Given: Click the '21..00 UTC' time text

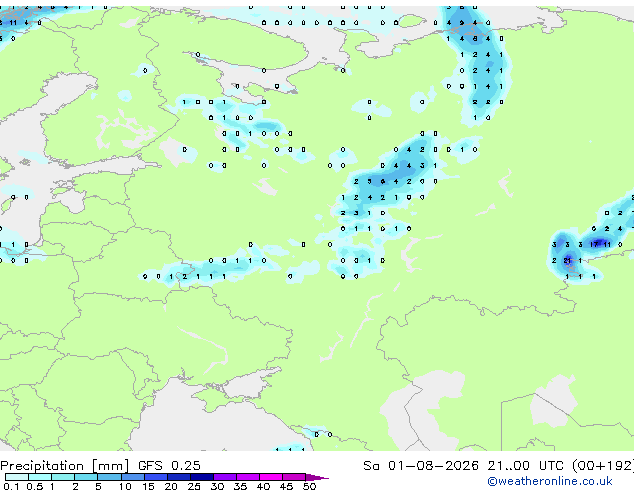Looking at the screenshot, I should [526, 466].
